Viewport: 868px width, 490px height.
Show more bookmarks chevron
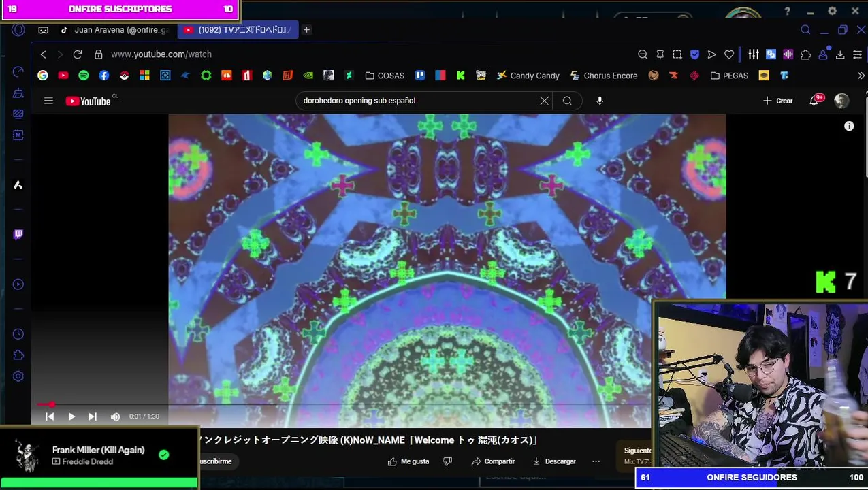pyautogui.click(x=861, y=76)
